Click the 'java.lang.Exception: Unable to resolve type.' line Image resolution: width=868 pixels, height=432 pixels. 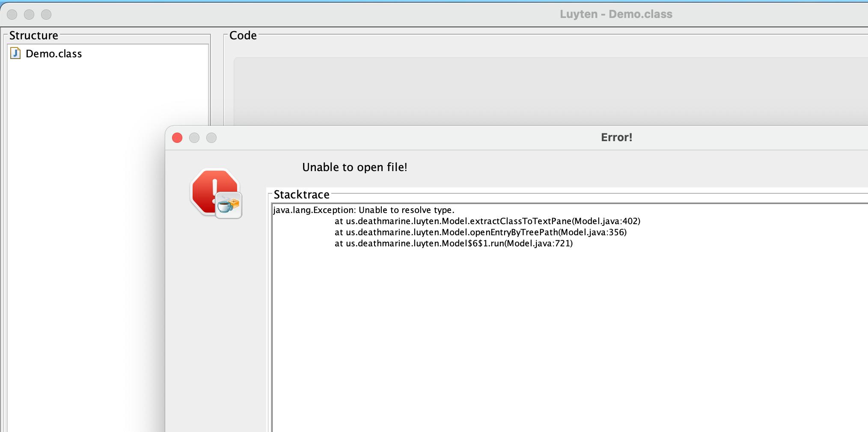click(364, 210)
